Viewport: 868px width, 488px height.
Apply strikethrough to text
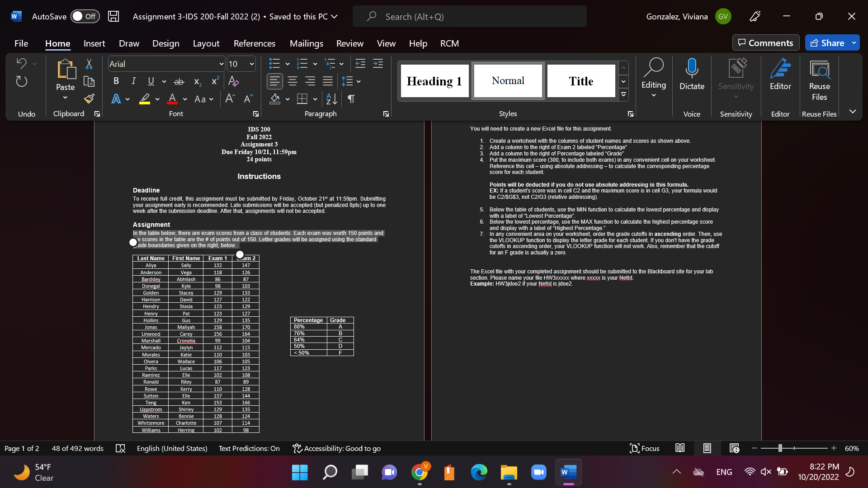(179, 81)
